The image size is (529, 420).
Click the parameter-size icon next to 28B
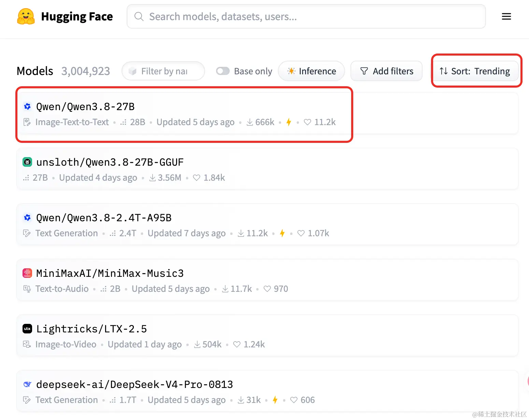(x=123, y=122)
